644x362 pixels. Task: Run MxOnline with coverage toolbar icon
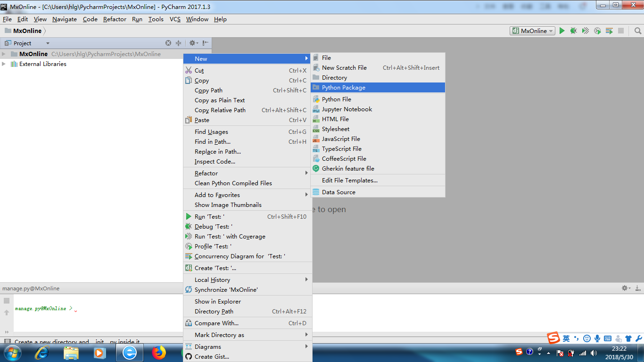(x=585, y=31)
